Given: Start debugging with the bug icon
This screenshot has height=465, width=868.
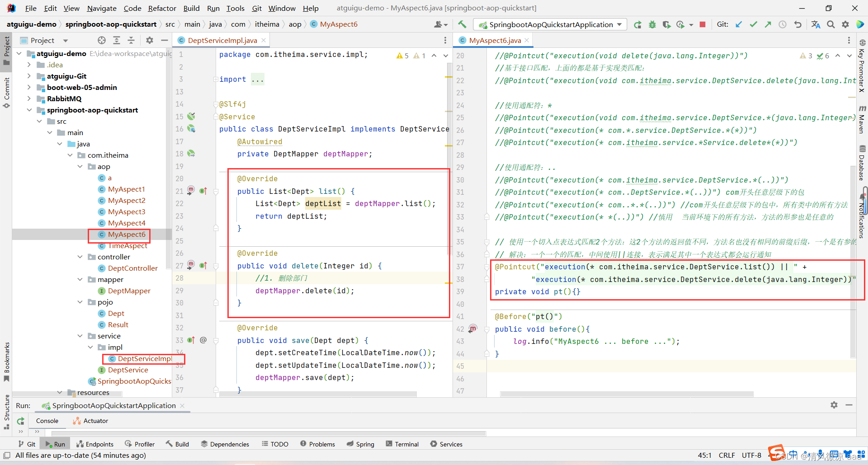Looking at the screenshot, I should pos(652,24).
